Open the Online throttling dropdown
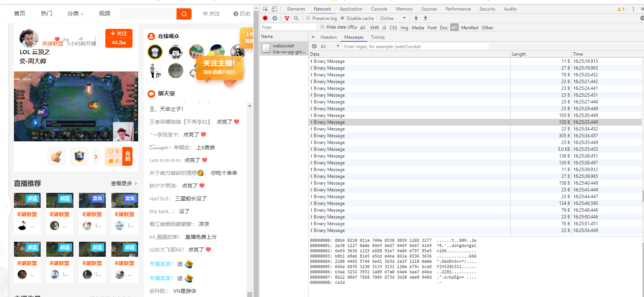 pyautogui.click(x=393, y=18)
